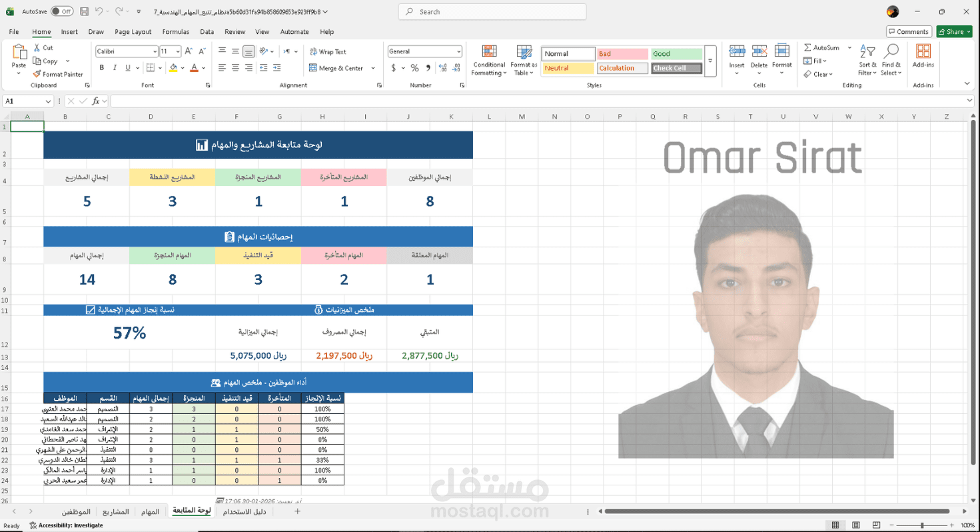980x532 pixels.
Task: Open Conditional Formatting menu
Action: click(489, 61)
